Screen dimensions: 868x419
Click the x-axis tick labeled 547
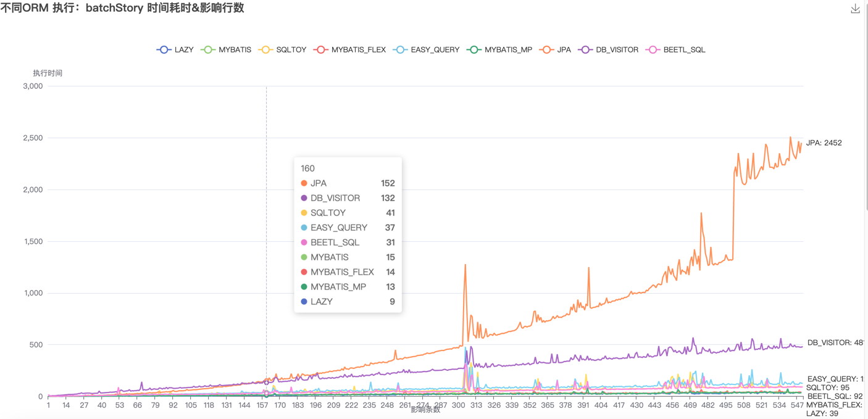click(797, 405)
